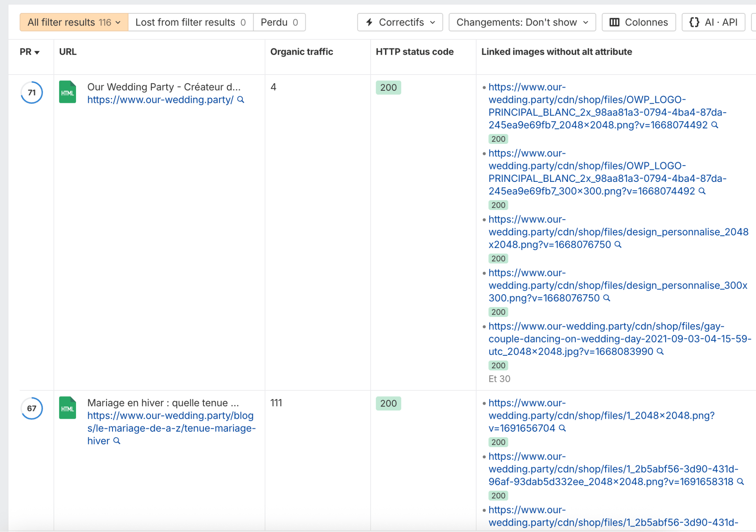This screenshot has width=756, height=532.
Task: Open the 1_2048x2048.png image link
Action: coord(601,416)
